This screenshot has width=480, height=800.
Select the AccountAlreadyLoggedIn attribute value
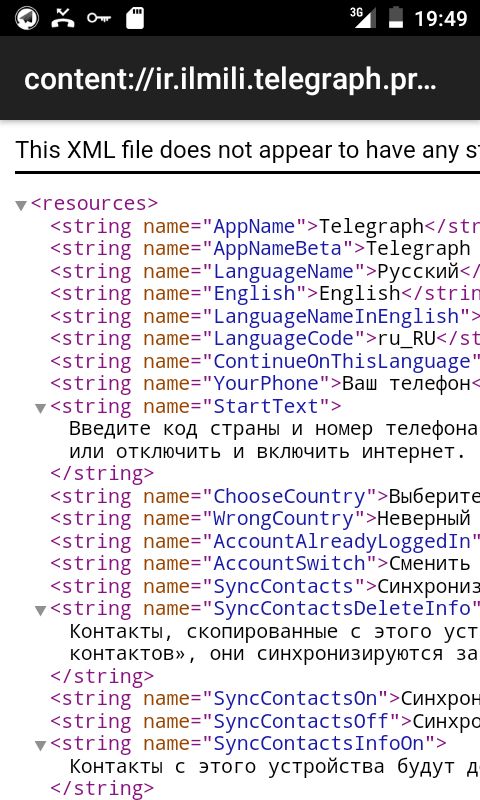pos(342,541)
